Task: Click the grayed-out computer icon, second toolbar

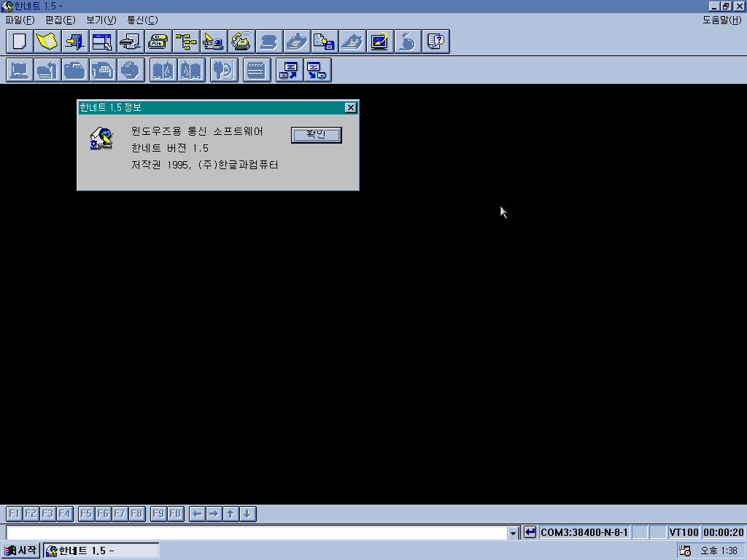Action: [x=20, y=70]
